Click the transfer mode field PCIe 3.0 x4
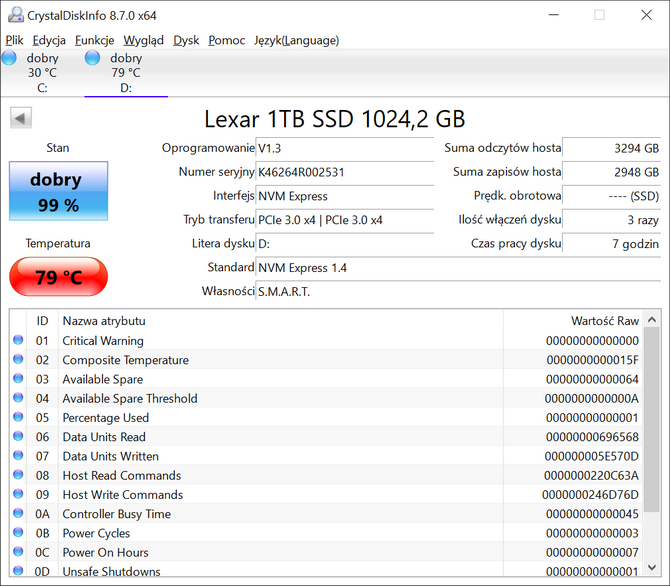The image size is (670, 586). (344, 220)
